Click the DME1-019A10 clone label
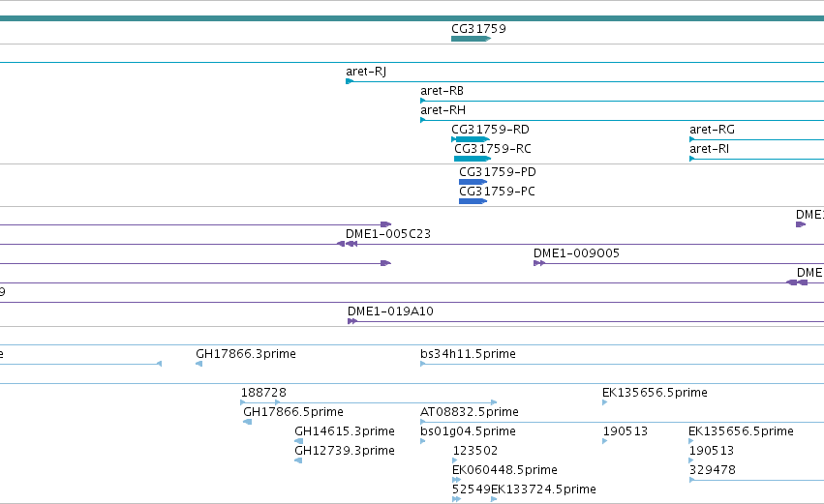The height and width of the screenshot is (504, 824). pos(390,311)
